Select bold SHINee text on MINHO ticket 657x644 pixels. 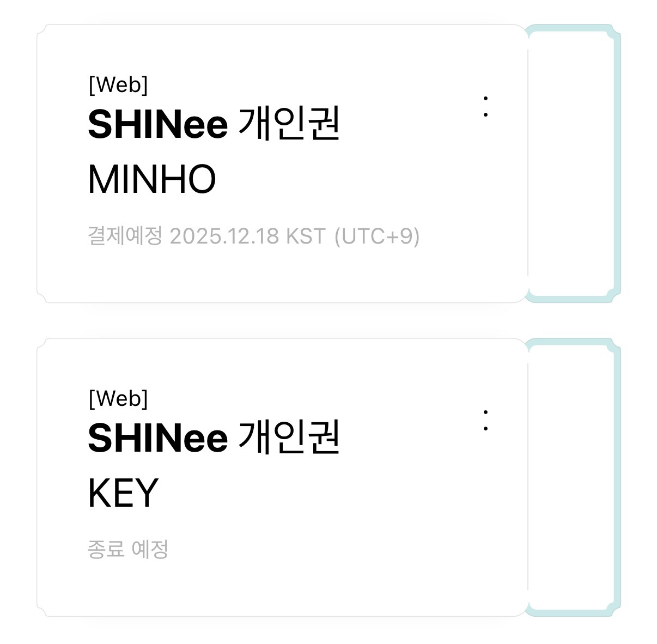tap(157, 124)
